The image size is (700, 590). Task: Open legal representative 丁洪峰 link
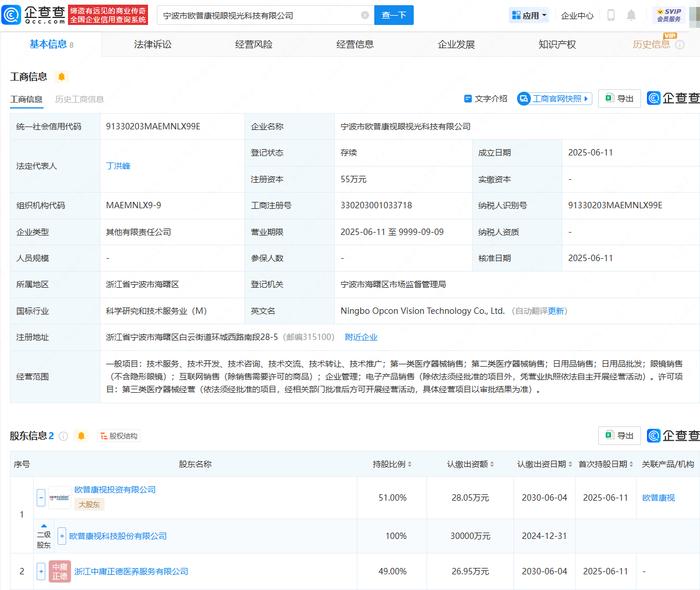[x=118, y=166]
